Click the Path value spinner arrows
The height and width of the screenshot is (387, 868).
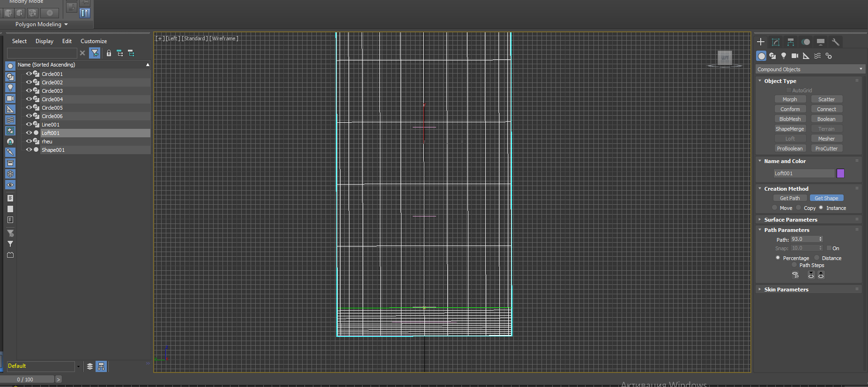[820, 239]
